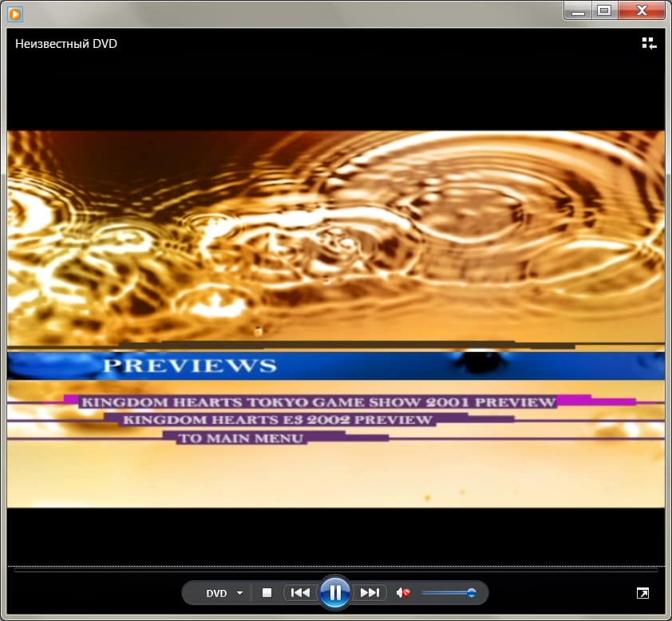Click the DVD button label
The image size is (672, 621).
pyautogui.click(x=216, y=593)
